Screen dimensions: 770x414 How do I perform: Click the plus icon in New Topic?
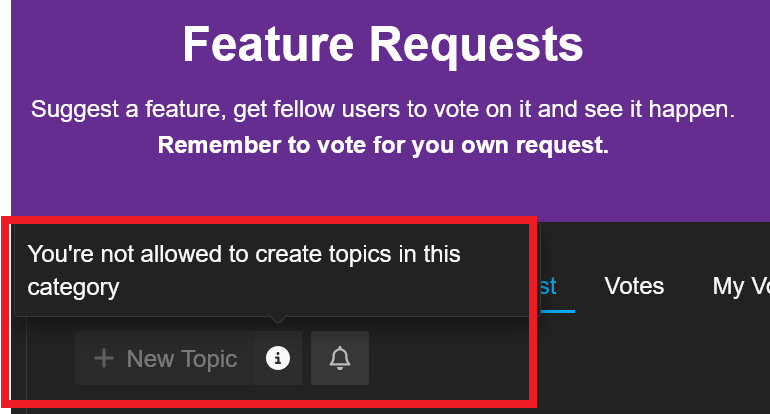pos(103,358)
